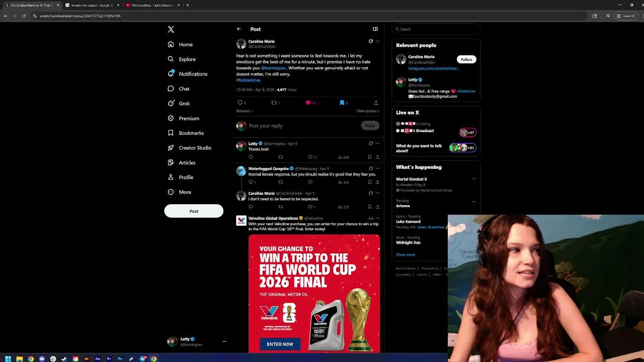Open View quotes link
The width and height of the screenshot is (644, 362).
click(368, 111)
